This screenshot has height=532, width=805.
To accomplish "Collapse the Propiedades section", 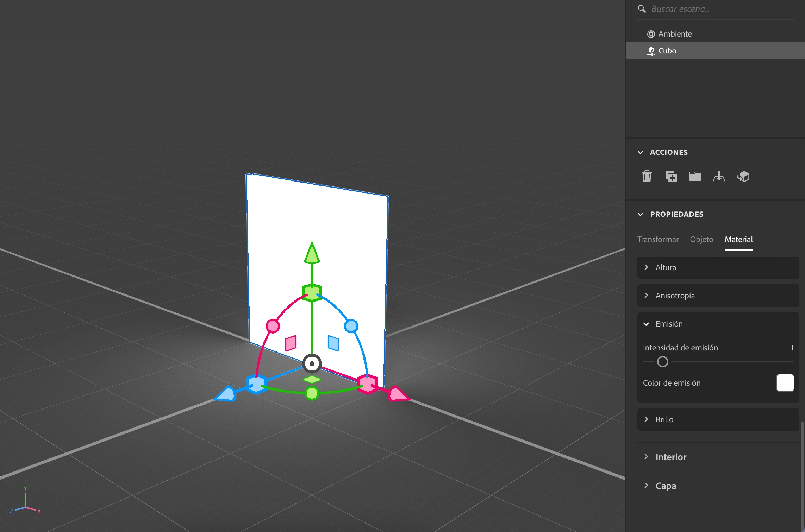I will 641,214.
